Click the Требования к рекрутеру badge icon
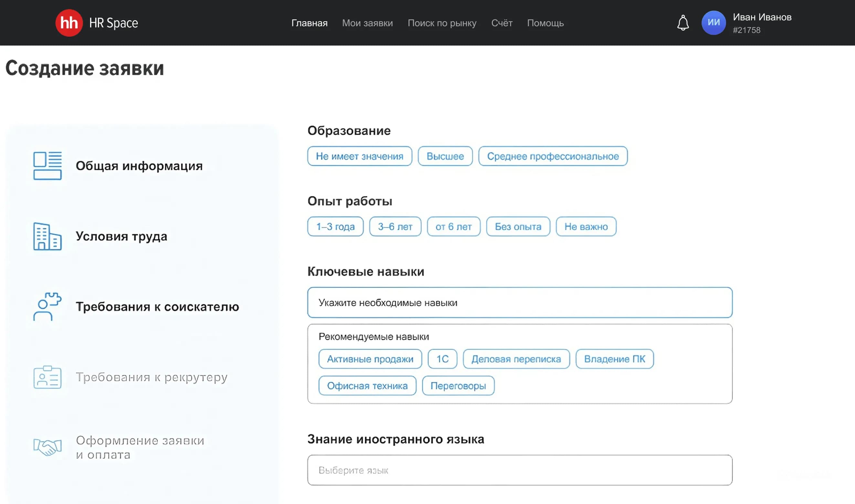Viewport: 855px width, 504px height. (47, 377)
